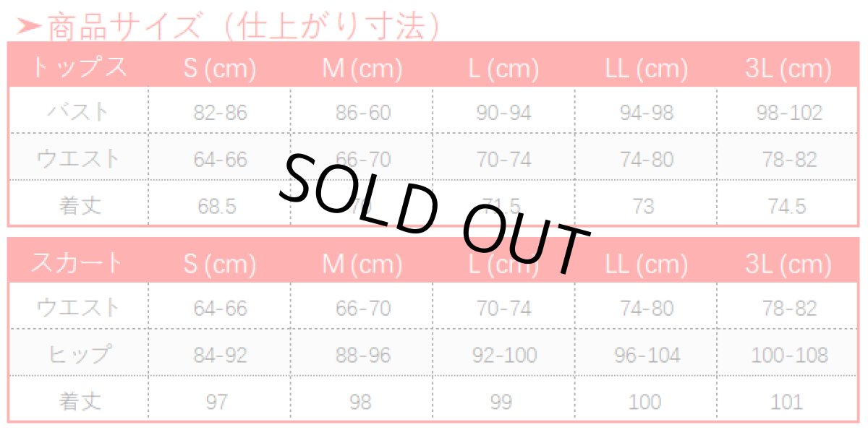Click the バスト 3L value 98-102
The width and height of the screenshot is (868, 430).
click(x=788, y=113)
